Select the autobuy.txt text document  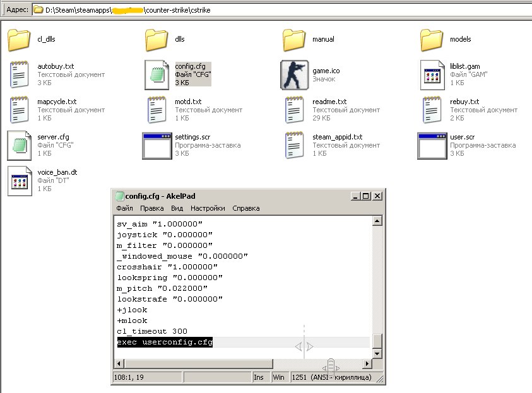pyautogui.click(x=20, y=74)
